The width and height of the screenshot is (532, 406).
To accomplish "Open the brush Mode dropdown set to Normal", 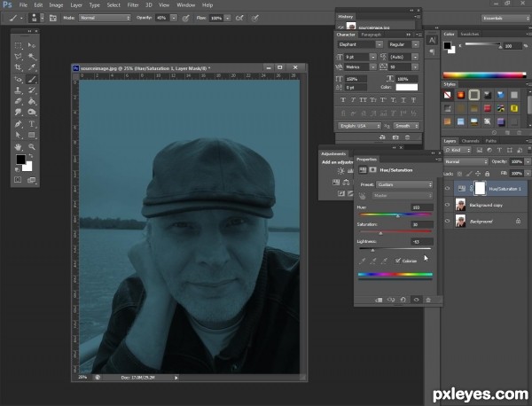I will [105, 18].
